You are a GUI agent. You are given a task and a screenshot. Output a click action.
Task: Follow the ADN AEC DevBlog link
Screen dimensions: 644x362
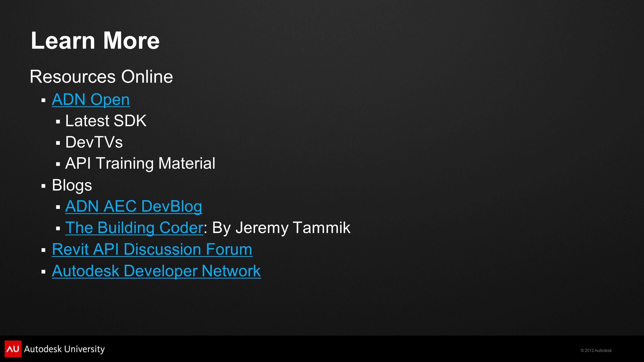134,206
